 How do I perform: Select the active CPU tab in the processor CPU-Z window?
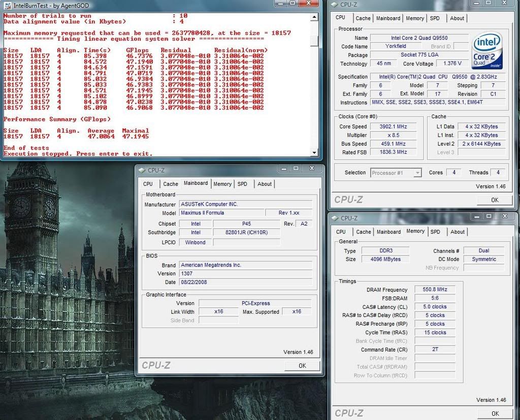340,18
